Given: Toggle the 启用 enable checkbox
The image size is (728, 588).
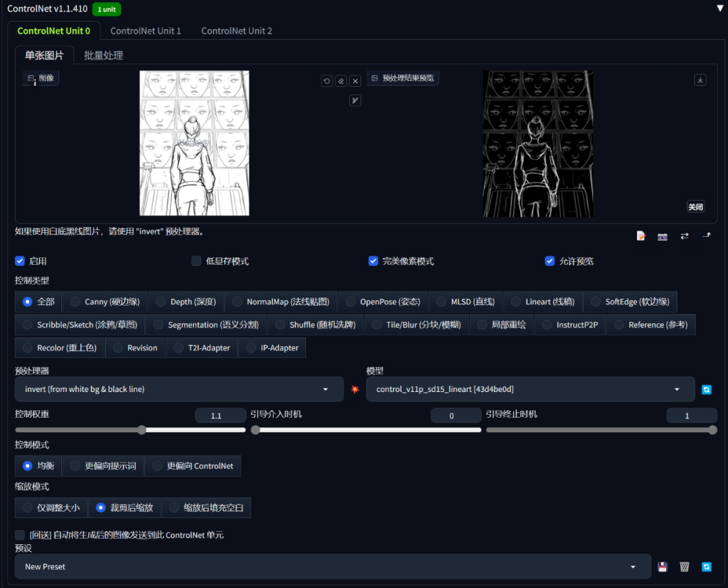Looking at the screenshot, I should tap(20, 261).
